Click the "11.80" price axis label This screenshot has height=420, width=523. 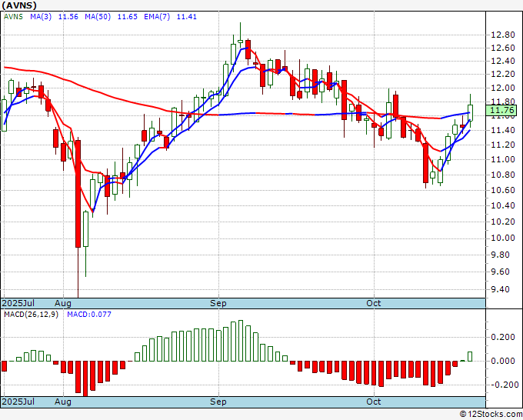coord(503,102)
